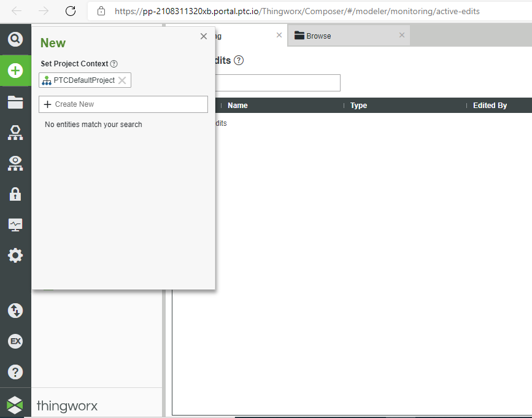Click the Import/Export arrows icon
The width and height of the screenshot is (532, 418).
click(x=15, y=311)
